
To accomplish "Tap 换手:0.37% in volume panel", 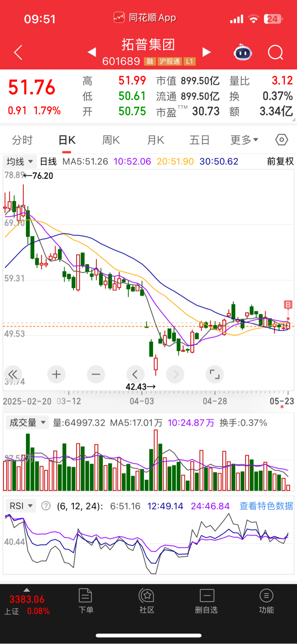I will pos(243,422).
